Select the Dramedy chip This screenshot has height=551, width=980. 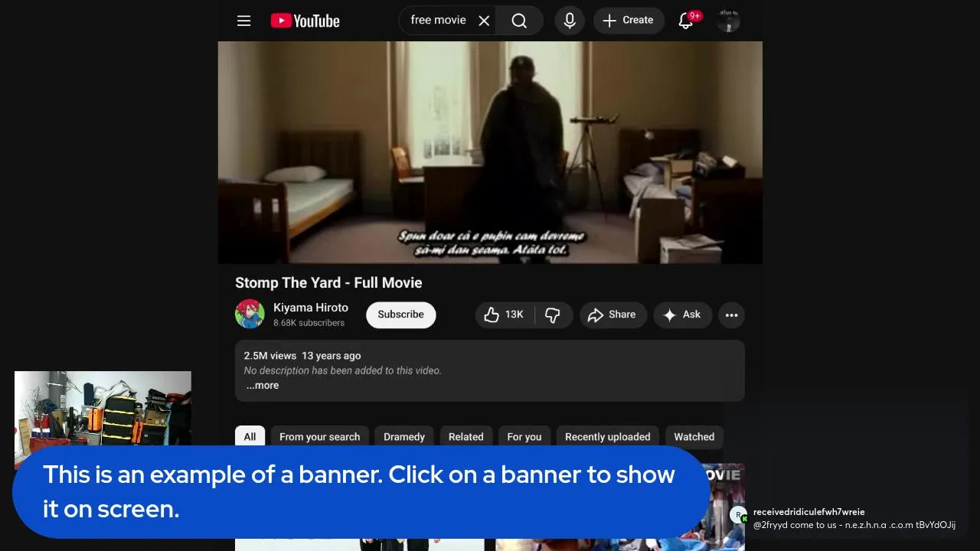404,437
